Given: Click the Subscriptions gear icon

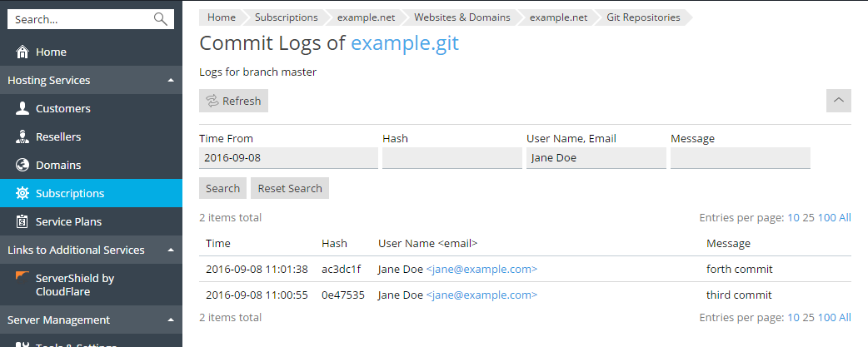Looking at the screenshot, I should tap(22, 194).
